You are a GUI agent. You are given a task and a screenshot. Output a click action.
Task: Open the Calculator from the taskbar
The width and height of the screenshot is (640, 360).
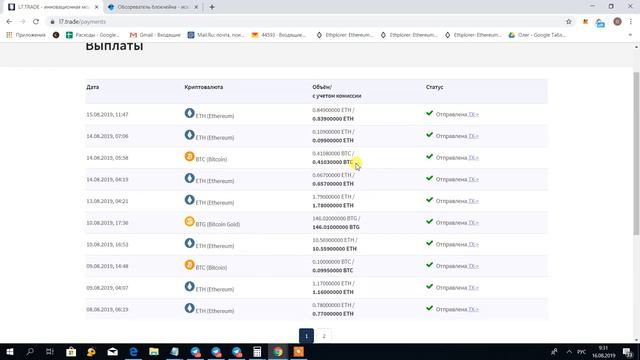[257, 351]
